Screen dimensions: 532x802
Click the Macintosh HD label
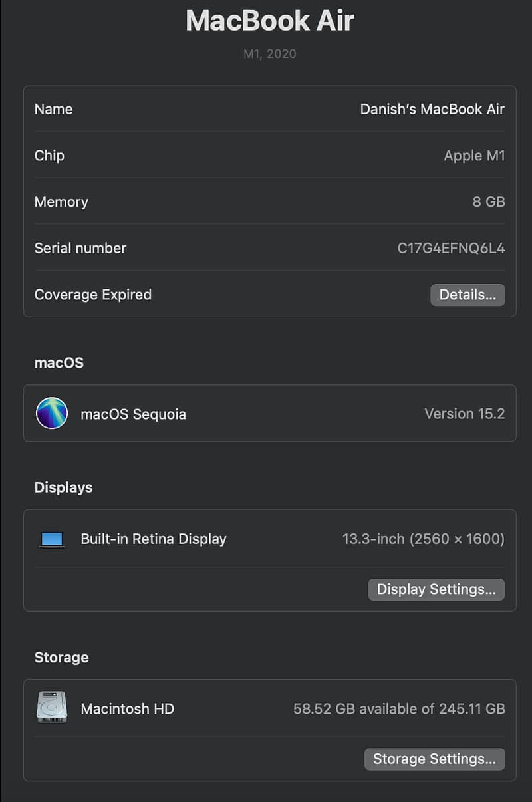tap(127, 709)
